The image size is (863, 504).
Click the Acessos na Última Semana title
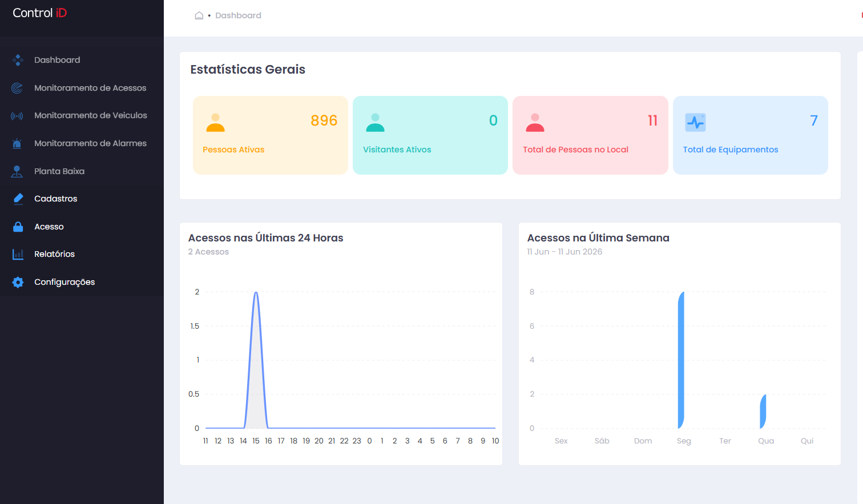(598, 238)
